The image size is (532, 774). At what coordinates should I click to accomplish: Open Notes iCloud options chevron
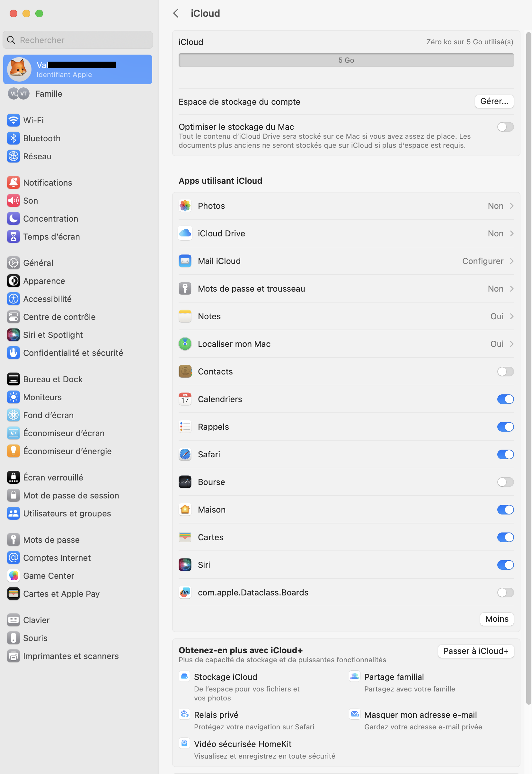pyautogui.click(x=512, y=317)
